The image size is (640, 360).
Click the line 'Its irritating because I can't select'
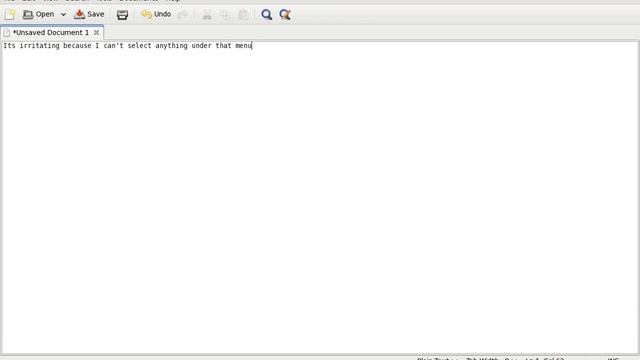coord(127,46)
